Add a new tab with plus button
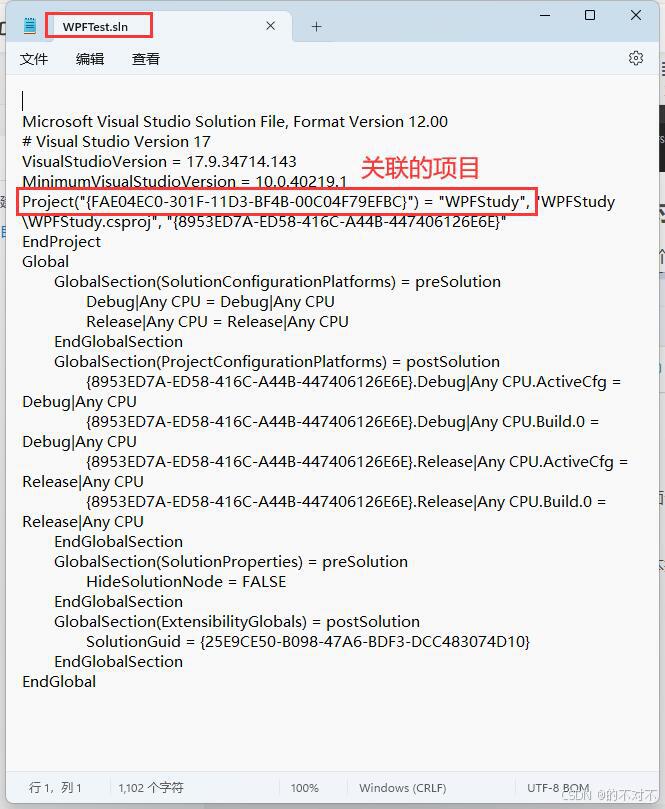The width and height of the screenshot is (665, 809). pos(316,26)
